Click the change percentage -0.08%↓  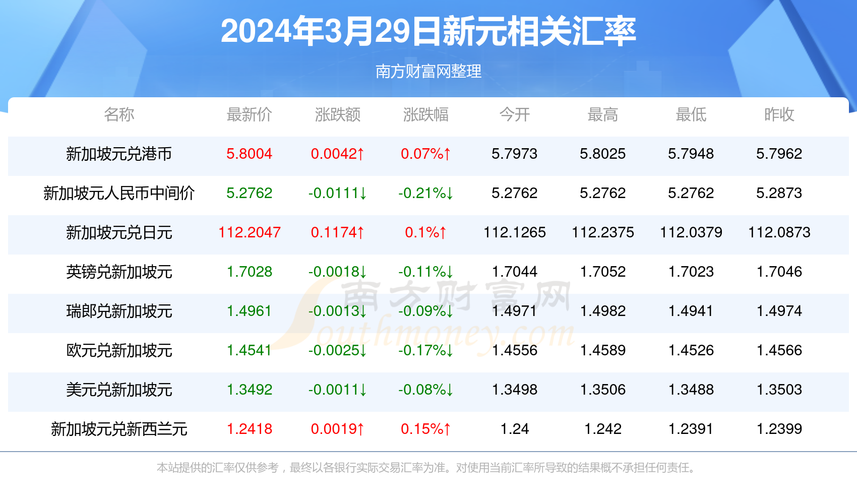[426, 390]
